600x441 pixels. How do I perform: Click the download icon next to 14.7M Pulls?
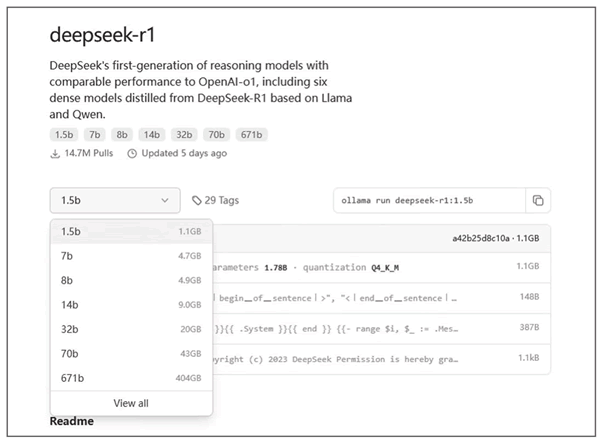[55, 154]
